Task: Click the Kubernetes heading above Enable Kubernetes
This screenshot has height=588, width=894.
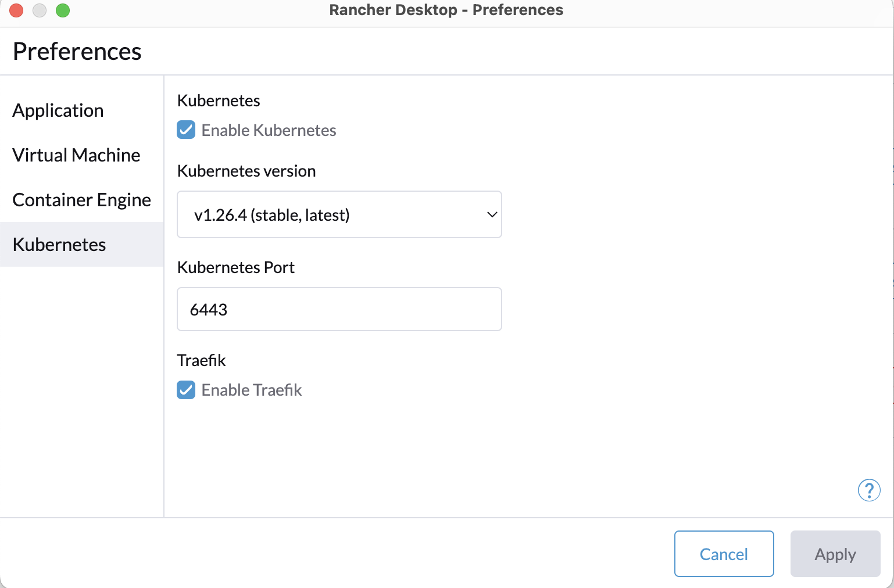Action: [x=219, y=101]
